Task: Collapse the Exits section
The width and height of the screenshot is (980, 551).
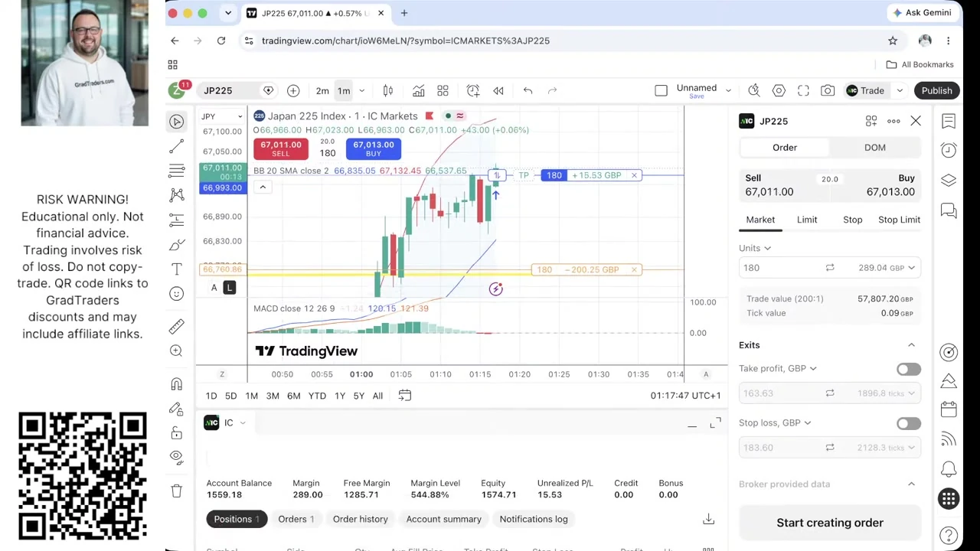Action: 911,346
